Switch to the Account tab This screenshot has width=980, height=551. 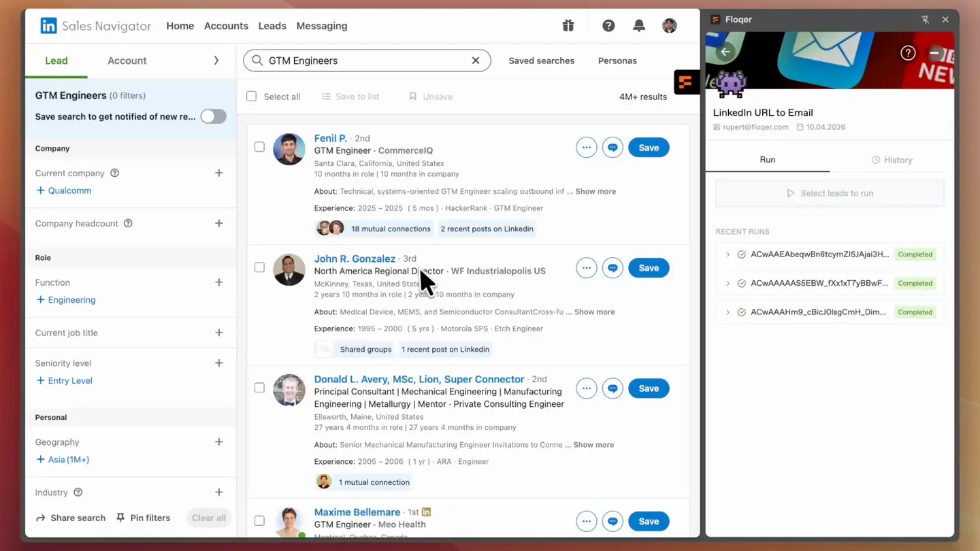tap(127, 61)
